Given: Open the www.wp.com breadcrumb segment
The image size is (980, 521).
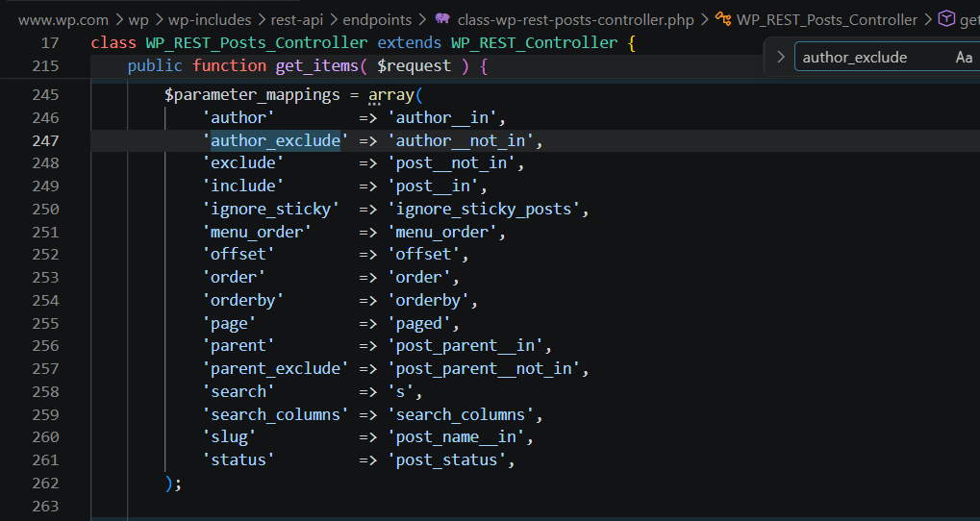Looking at the screenshot, I should [x=63, y=20].
